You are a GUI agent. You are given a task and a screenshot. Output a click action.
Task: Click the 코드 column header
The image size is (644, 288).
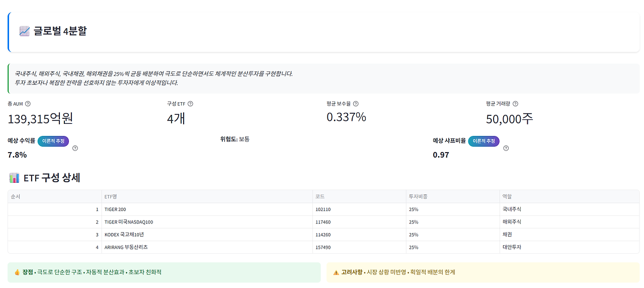[x=359, y=196]
